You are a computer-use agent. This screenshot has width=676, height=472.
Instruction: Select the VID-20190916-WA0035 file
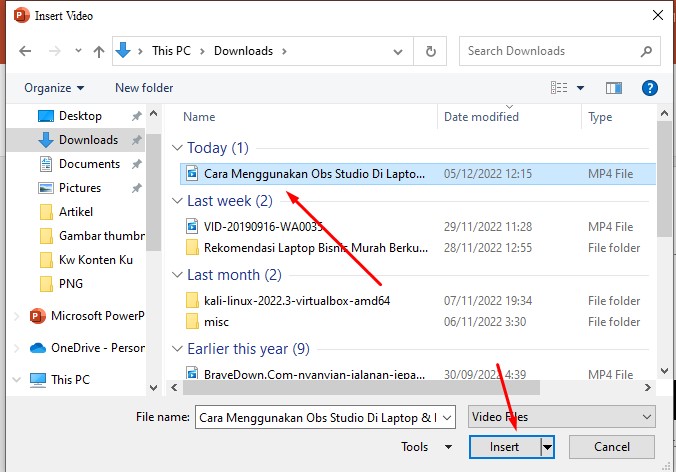coord(418,227)
